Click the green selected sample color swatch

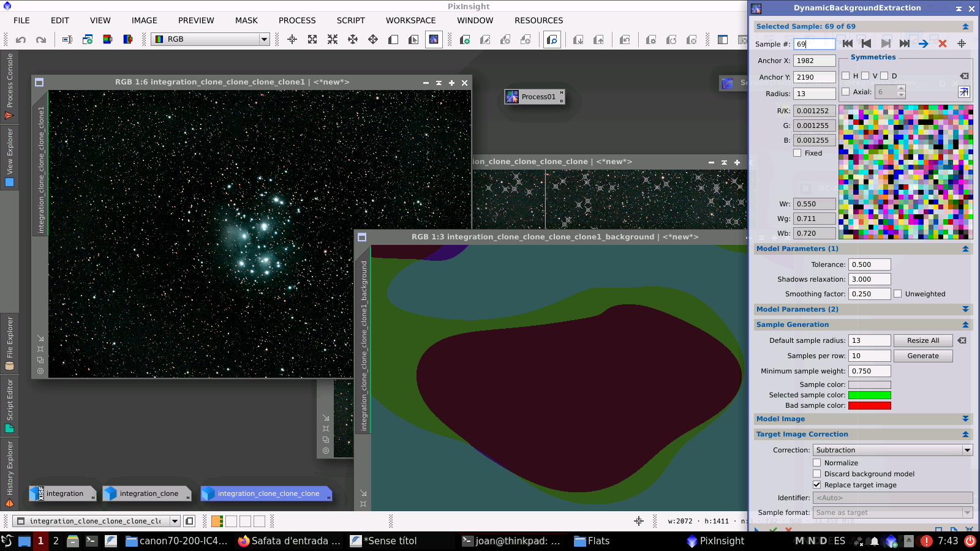870,395
